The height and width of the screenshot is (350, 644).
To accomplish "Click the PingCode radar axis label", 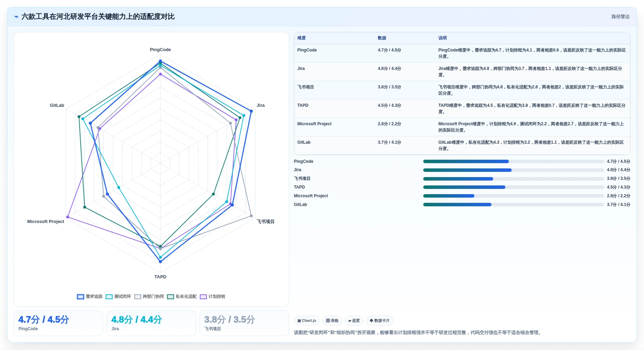I will click(x=160, y=50).
